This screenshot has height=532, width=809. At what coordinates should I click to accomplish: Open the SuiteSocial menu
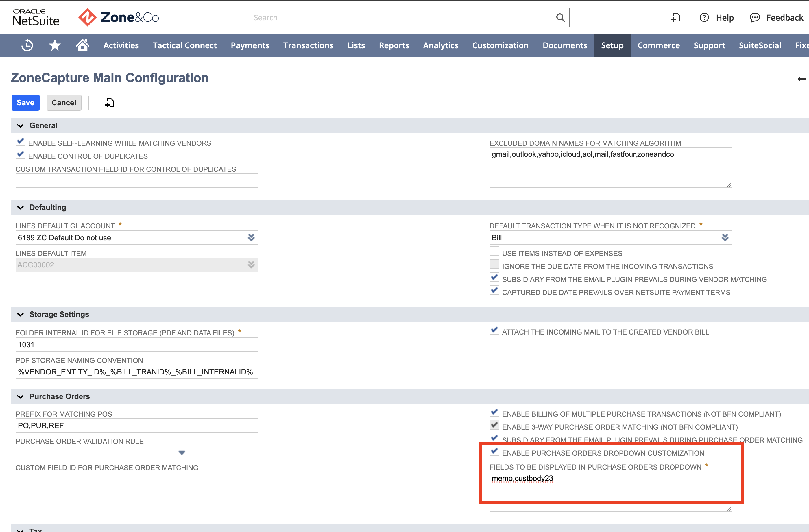(760, 45)
